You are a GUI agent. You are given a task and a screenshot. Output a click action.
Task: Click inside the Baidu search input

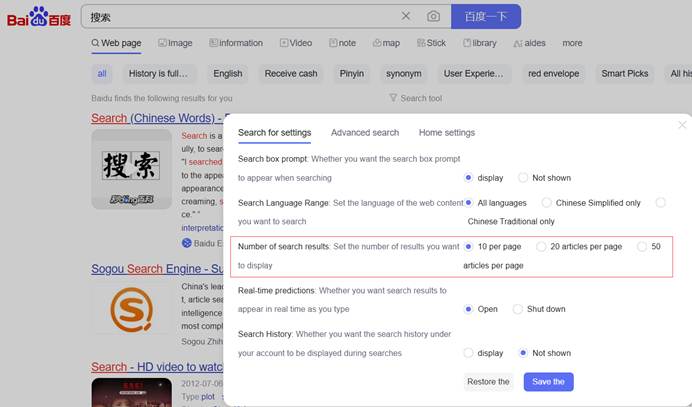[x=240, y=16]
